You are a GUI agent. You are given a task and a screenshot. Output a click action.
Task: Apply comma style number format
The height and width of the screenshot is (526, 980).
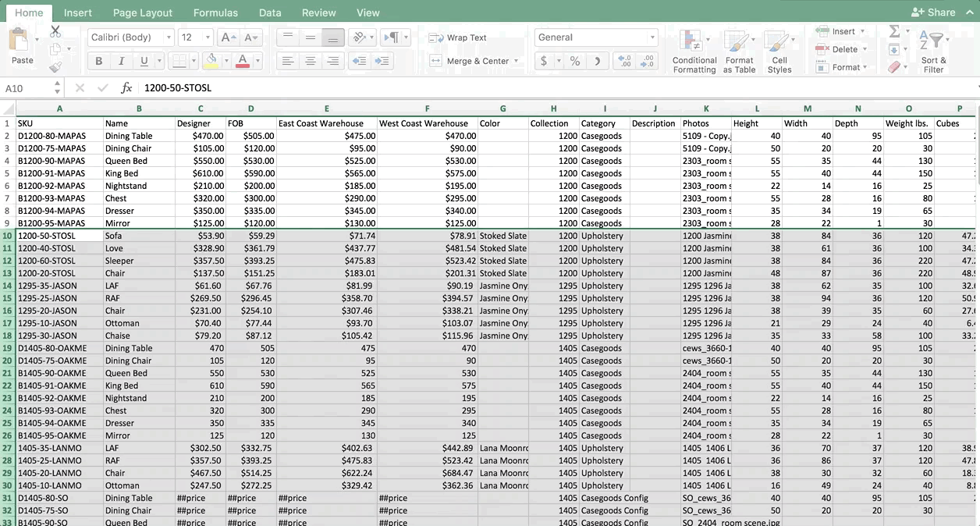pos(598,61)
